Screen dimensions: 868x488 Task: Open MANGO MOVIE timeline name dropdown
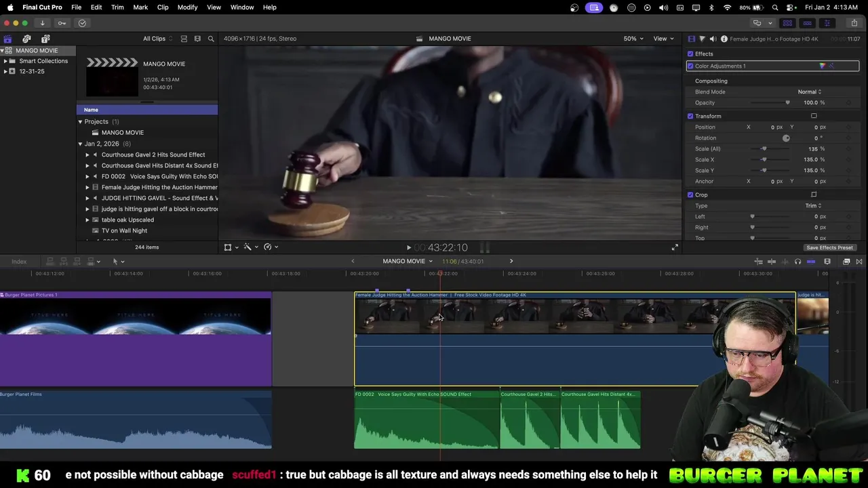coord(408,262)
